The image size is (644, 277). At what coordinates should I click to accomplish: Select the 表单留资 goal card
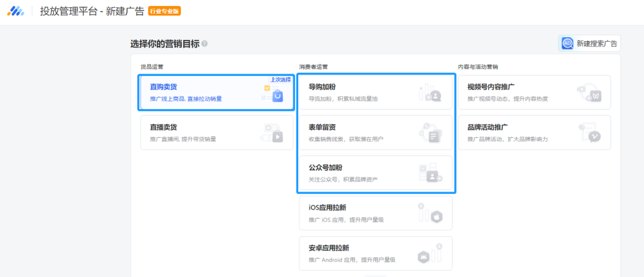(x=376, y=133)
